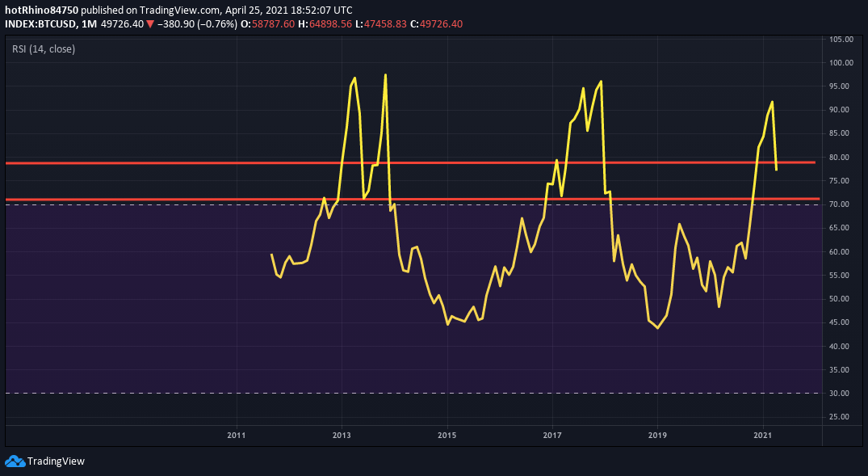The height and width of the screenshot is (476, 868).
Task: Click the 1M timeframe label
Action: (89, 24)
